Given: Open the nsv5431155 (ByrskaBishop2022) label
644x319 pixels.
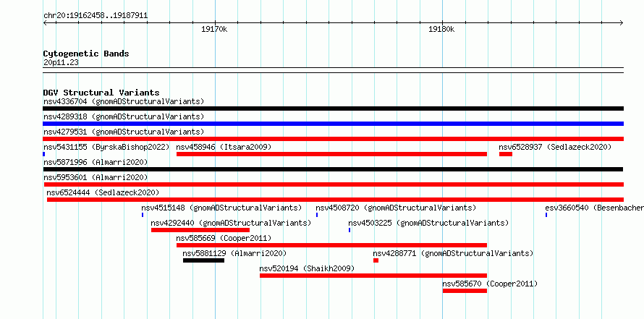Looking at the screenshot, I should (x=106, y=147).
